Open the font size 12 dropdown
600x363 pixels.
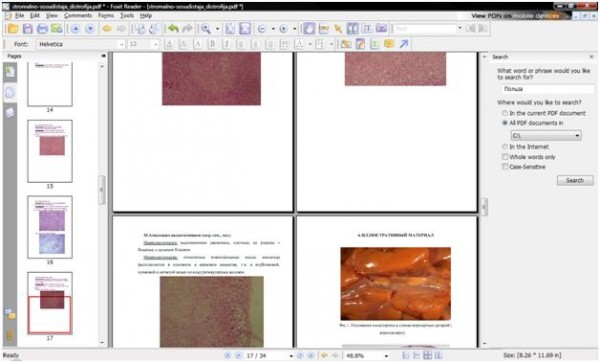click(155, 44)
